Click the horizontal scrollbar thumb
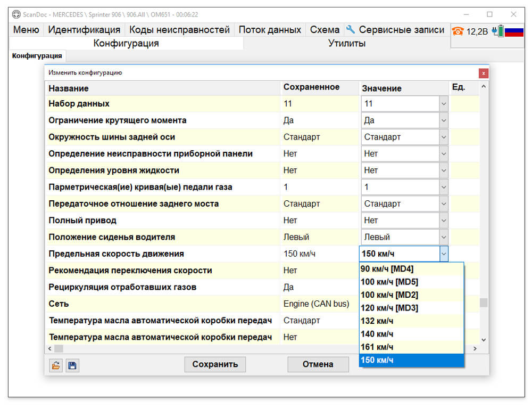532x408 pixels. 59,348
